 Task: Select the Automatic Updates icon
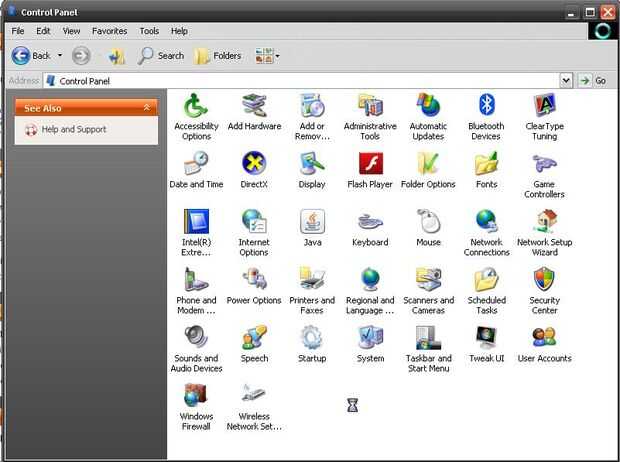428,106
